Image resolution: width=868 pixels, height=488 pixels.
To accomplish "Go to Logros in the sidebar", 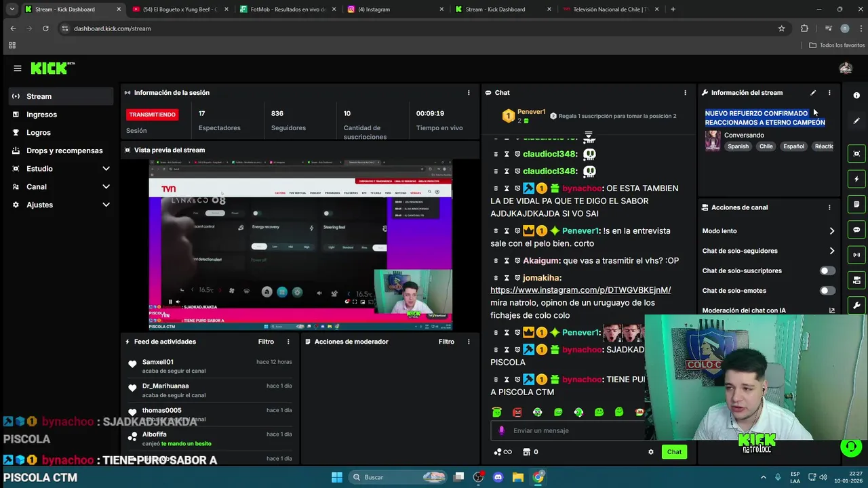I will click(61, 133).
